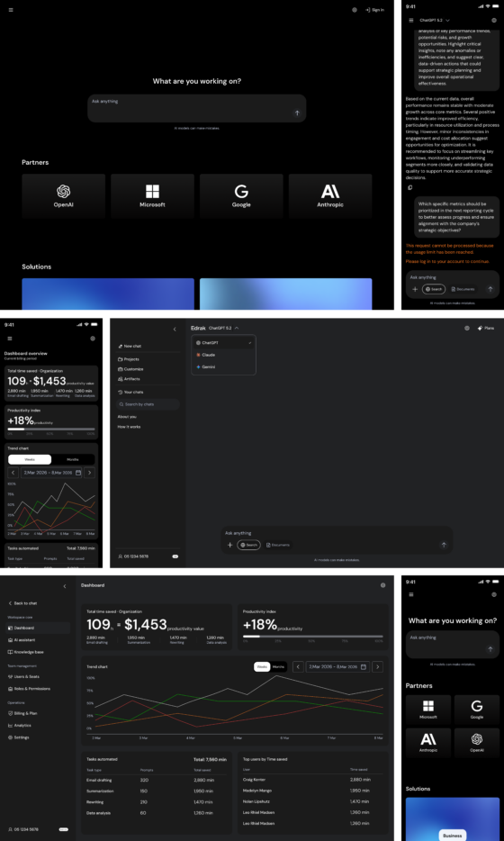Image resolution: width=504 pixels, height=841 pixels.
Task: Open Roles & Permissions in the sidebar
Action: 29,689
